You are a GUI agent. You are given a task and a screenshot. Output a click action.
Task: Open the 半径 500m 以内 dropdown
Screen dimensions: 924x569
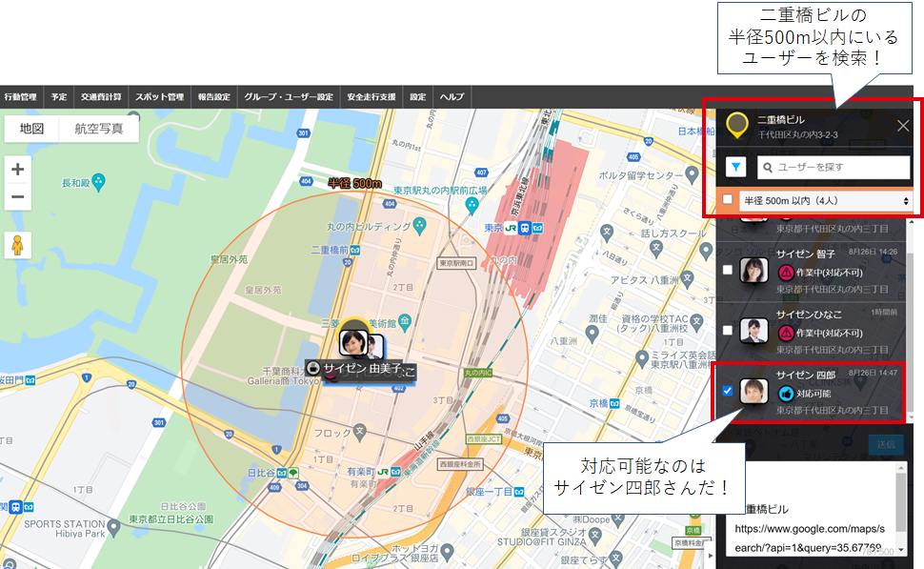pyautogui.click(x=826, y=201)
